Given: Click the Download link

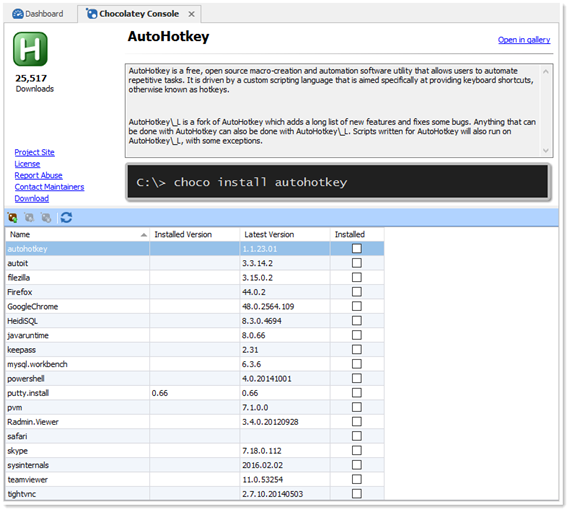Looking at the screenshot, I should tap(32, 199).
